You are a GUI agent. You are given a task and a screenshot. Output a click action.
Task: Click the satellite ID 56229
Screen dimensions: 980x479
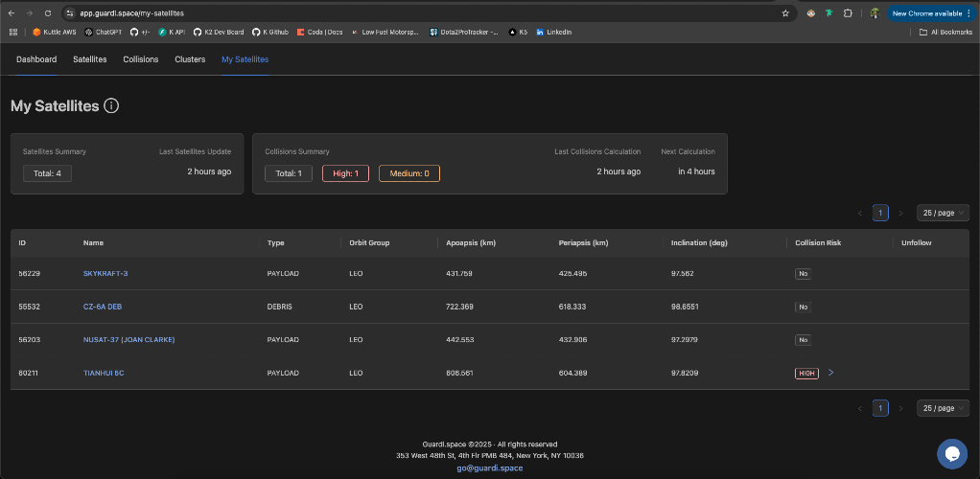point(29,274)
